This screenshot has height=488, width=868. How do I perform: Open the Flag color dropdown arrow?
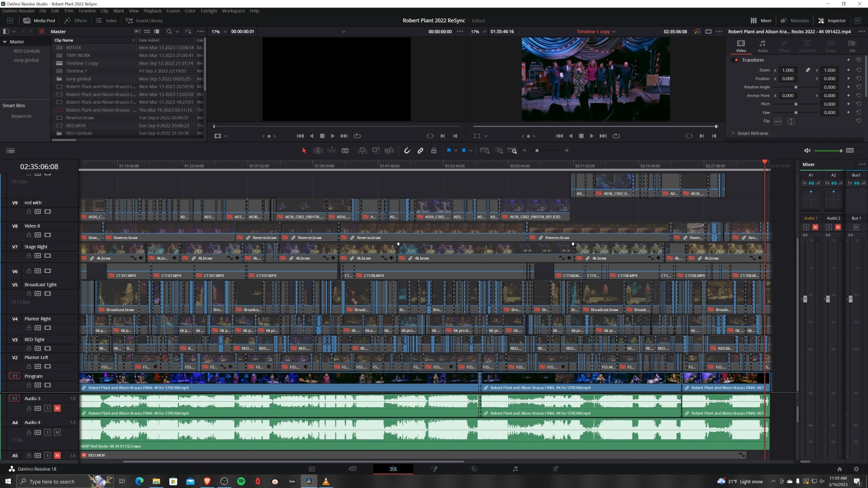(x=456, y=151)
